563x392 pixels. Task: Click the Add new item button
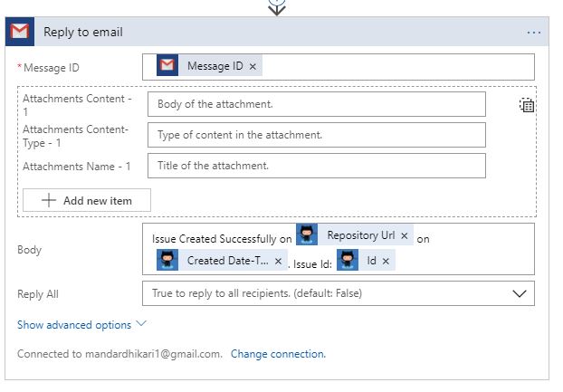(x=87, y=200)
